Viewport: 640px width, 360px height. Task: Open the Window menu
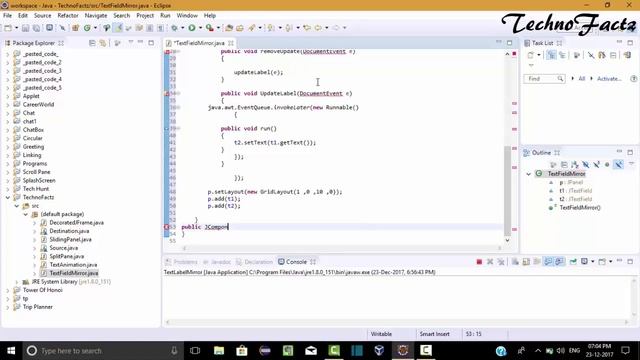[187, 16]
